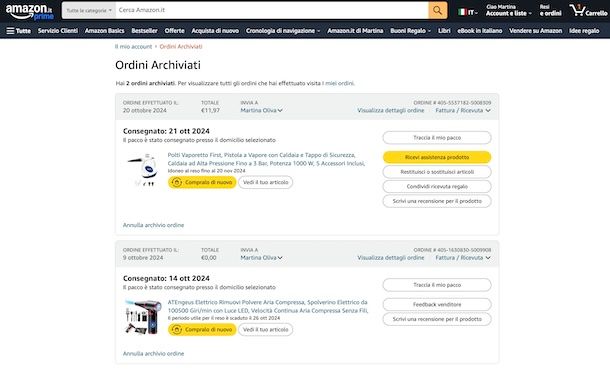Image resolution: width=610 pixels, height=375 pixels.
Task: Open Acquista di nuovo nav item
Action: 215,31
